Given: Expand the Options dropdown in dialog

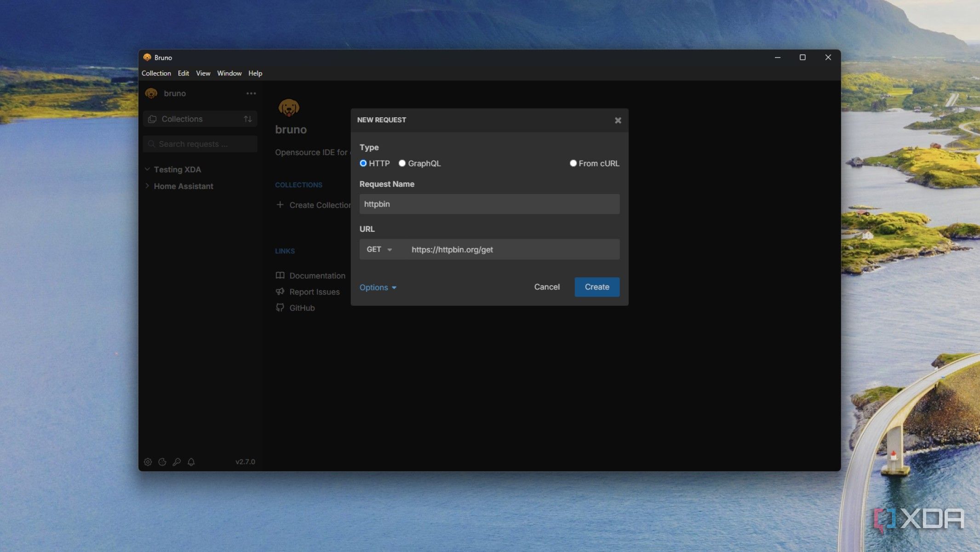Looking at the screenshot, I should 378,287.
